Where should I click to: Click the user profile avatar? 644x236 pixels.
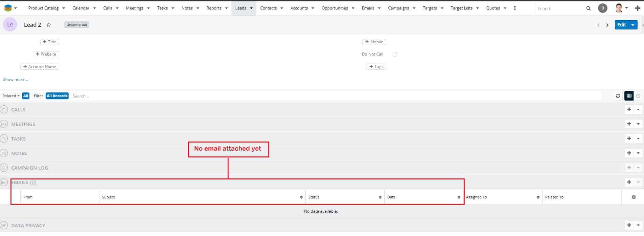click(x=619, y=8)
